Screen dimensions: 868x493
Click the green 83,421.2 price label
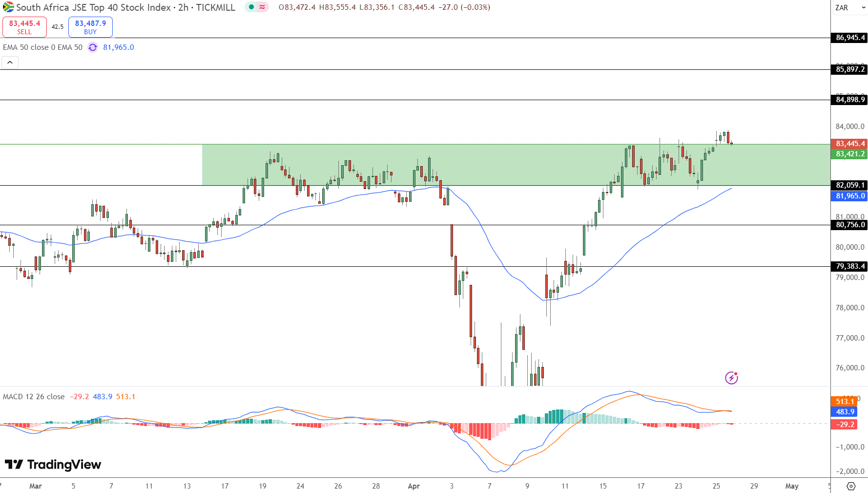pyautogui.click(x=849, y=154)
